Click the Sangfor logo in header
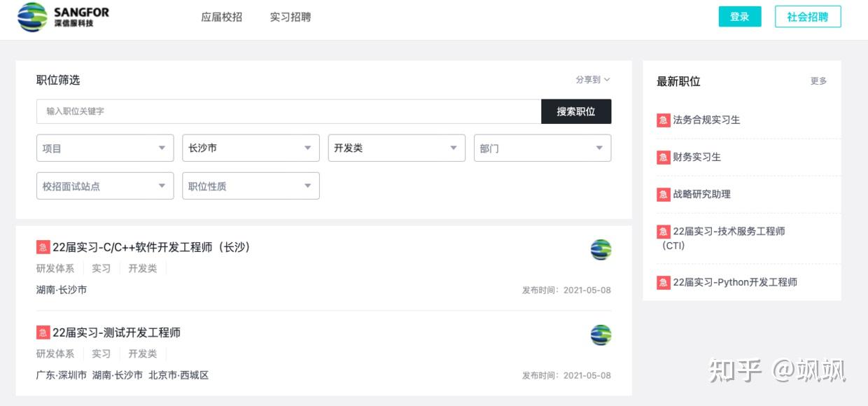 (63, 17)
